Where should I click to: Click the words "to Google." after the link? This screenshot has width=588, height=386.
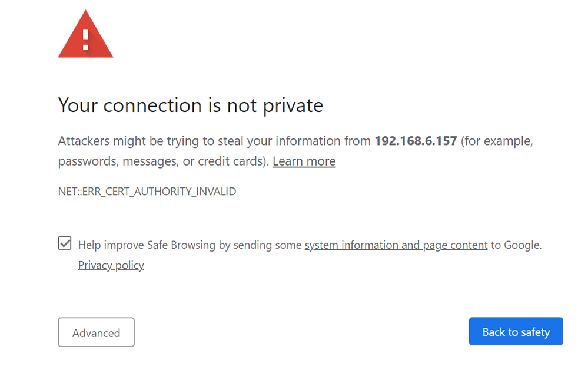click(x=516, y=245)
